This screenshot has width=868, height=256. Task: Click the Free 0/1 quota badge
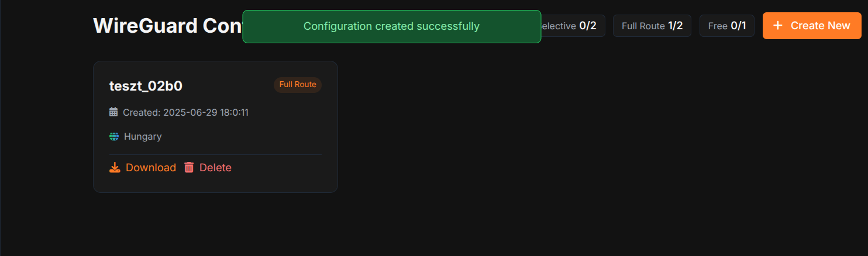727,26
